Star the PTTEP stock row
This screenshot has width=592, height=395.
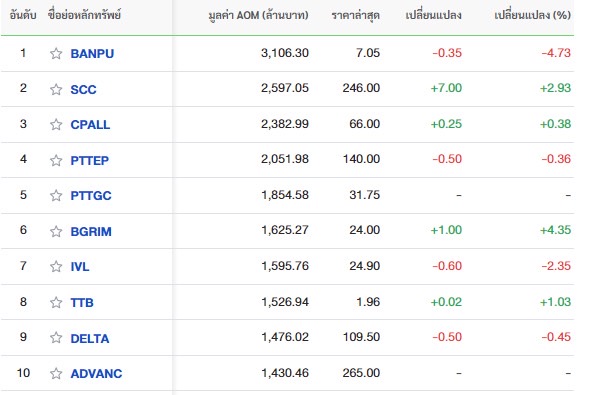(56, 160)
